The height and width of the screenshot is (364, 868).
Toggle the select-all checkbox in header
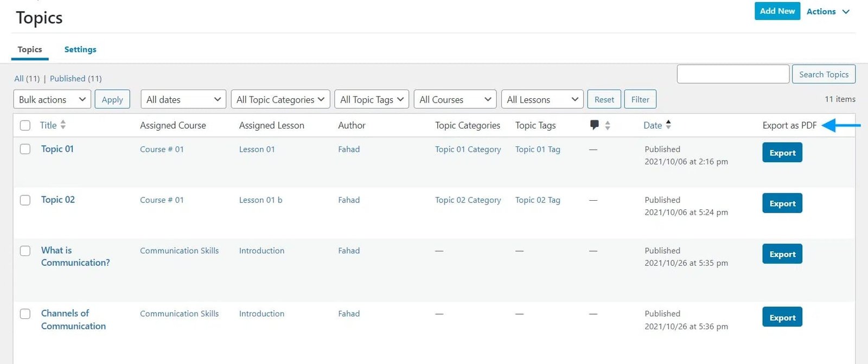click(25, 125)
